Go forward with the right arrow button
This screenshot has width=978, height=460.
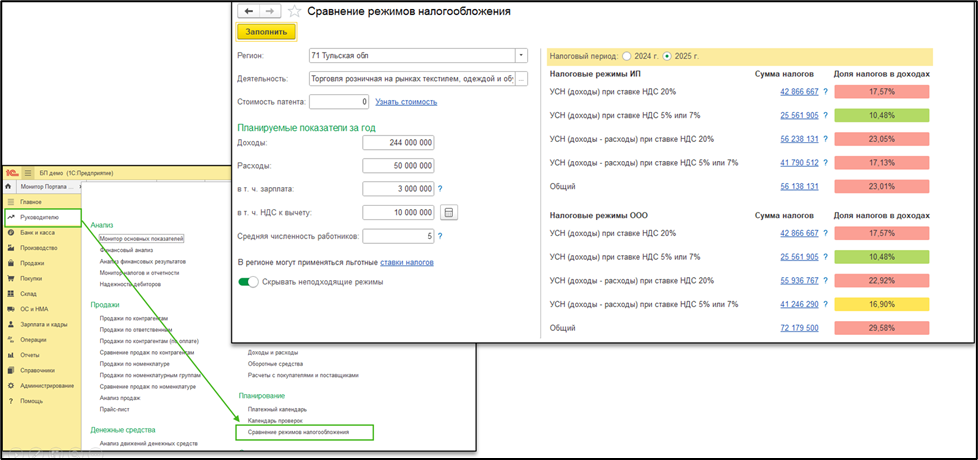(270, 11)
